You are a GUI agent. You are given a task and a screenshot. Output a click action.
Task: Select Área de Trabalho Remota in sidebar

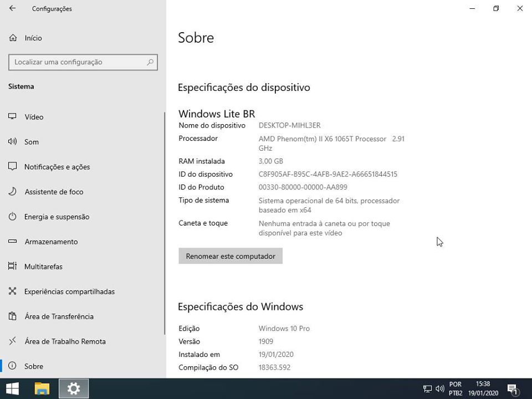coord(64,341)
